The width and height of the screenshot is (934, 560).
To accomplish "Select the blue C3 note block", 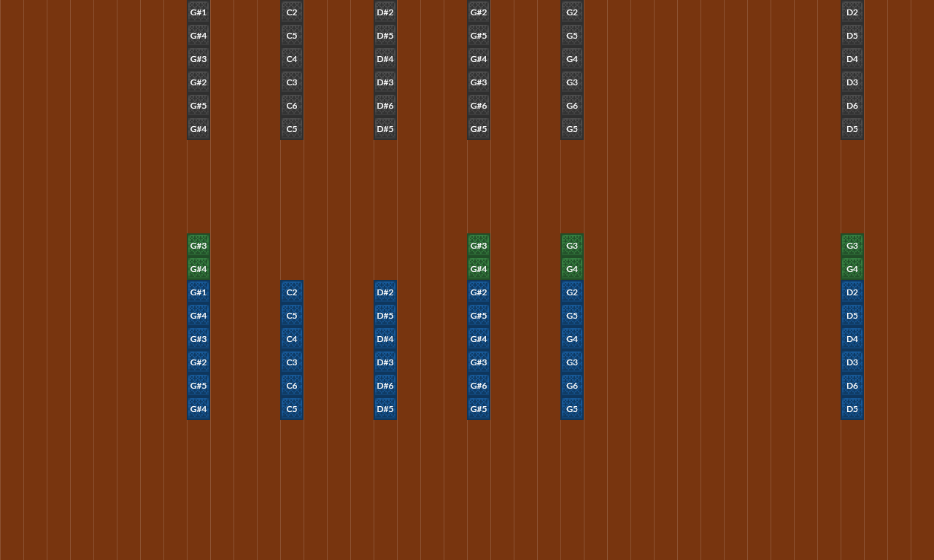I will click(292, 362).
